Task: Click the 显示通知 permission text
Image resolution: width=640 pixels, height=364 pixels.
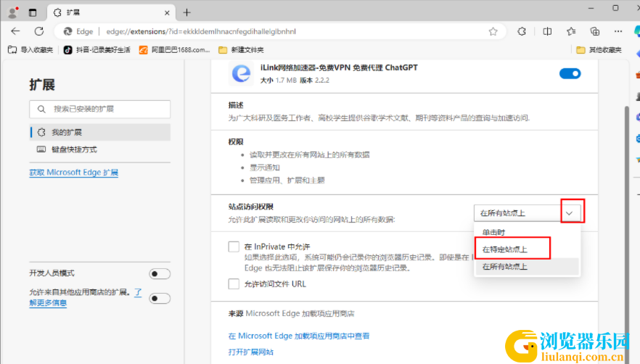Action: coord(264,167)
